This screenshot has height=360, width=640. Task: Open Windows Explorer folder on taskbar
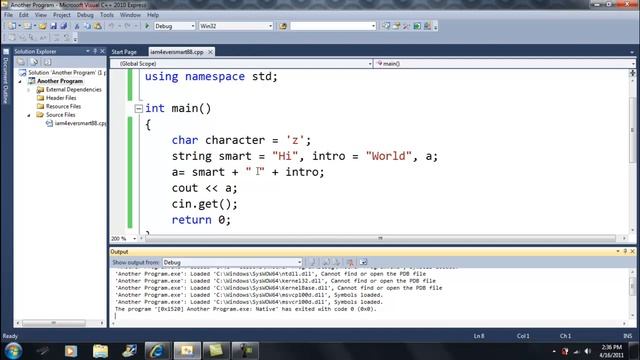(x=100, y=351)
